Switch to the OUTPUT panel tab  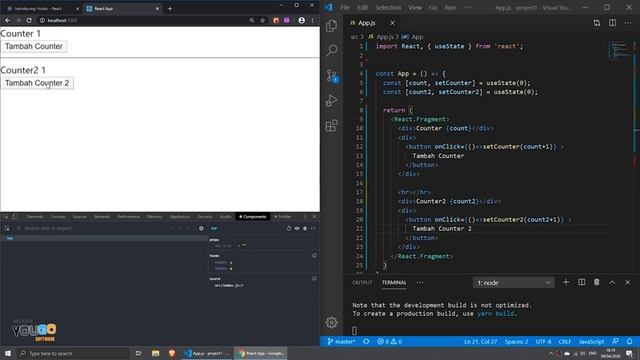362,282
